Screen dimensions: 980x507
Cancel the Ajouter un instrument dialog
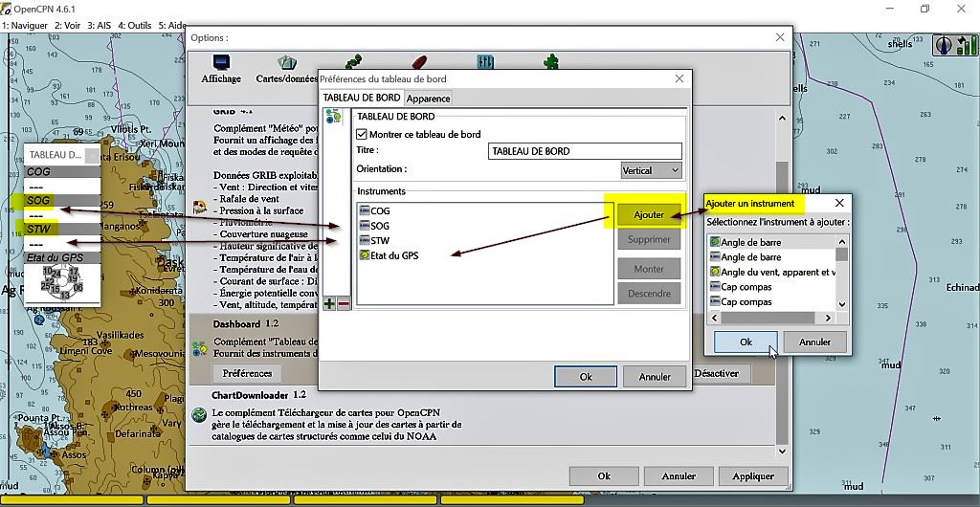click(x=815, y=342)
